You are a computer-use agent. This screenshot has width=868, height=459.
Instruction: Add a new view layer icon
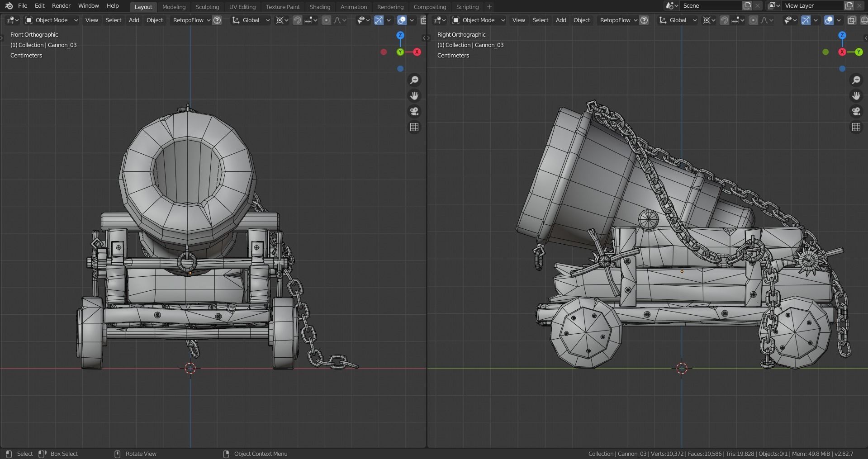point(849,6)
